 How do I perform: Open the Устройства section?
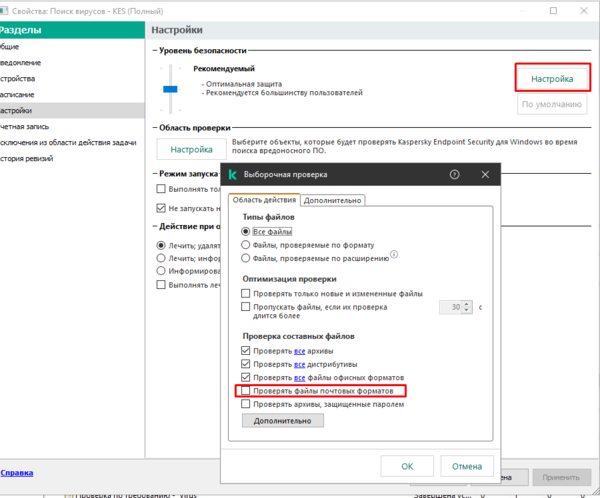pos(72,79)
